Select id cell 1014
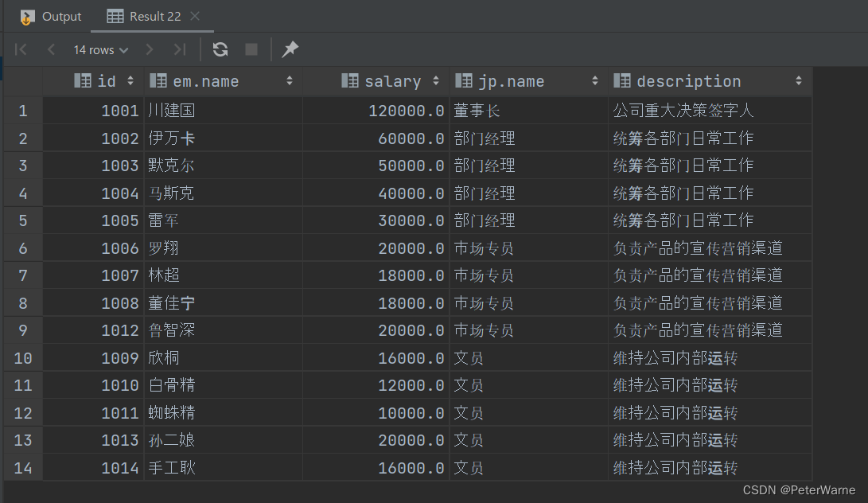The image size is (868, 503). pyautogui.click(x=93, y=468)
